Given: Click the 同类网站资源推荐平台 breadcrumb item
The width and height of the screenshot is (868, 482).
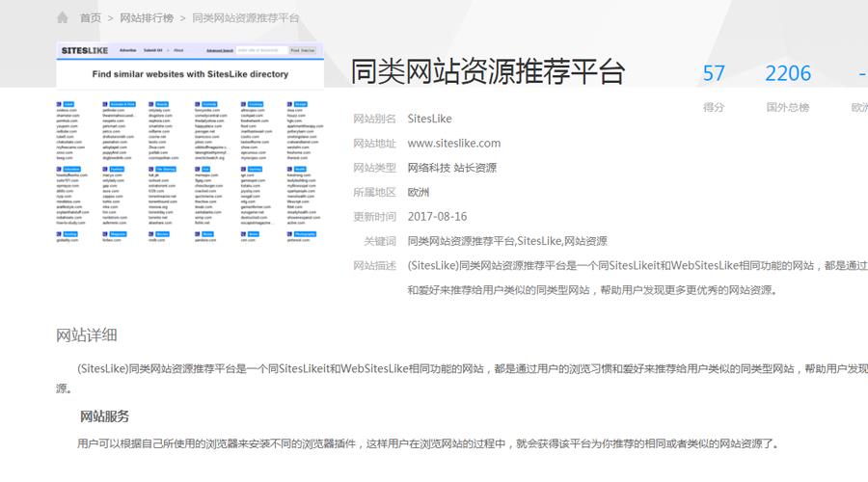Looking at the screenshot, I should (246, 18).
